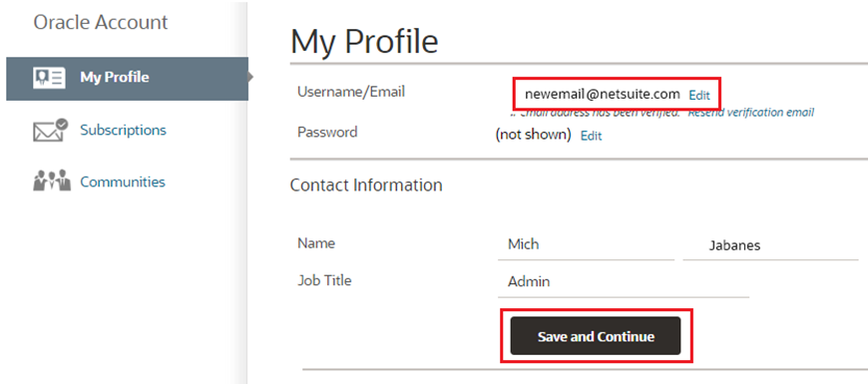Click the Contact Information section heading

coord(366,185)
